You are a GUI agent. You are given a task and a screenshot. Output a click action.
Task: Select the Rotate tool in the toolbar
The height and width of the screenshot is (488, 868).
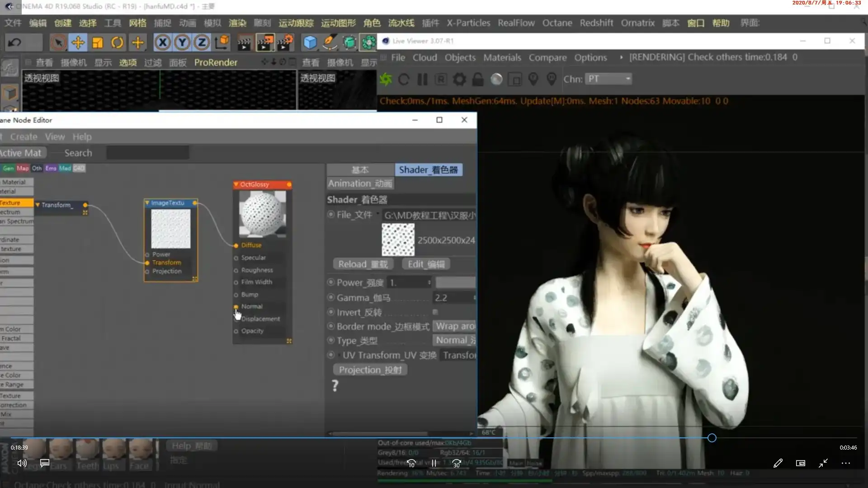[117, 42]
